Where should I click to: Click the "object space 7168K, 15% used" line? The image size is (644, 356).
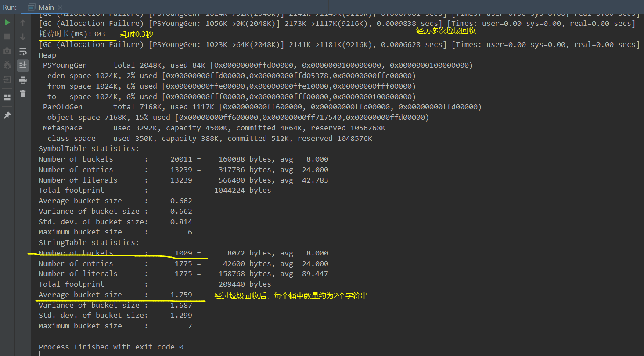click(x=238, y=117)
